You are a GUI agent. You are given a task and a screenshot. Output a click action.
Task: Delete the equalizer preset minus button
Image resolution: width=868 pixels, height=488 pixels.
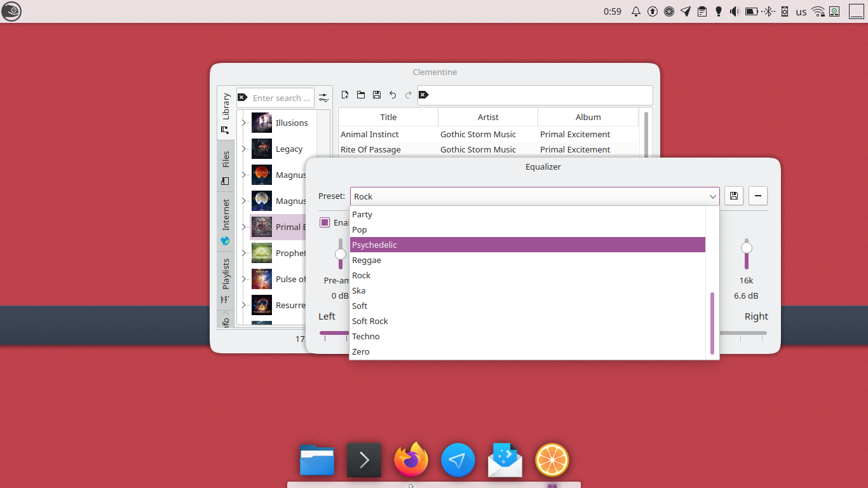pos(757,196)
